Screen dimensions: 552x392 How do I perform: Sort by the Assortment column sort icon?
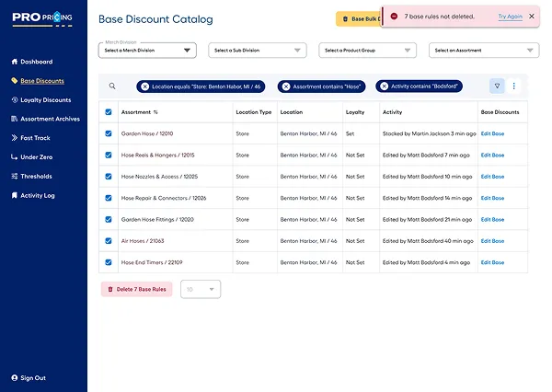click(155, 112)
